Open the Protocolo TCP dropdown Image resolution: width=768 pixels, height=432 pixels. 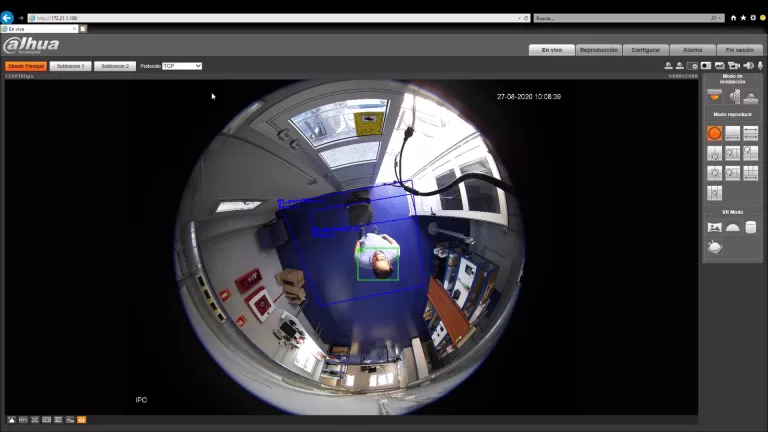click(x=182, y=66)
